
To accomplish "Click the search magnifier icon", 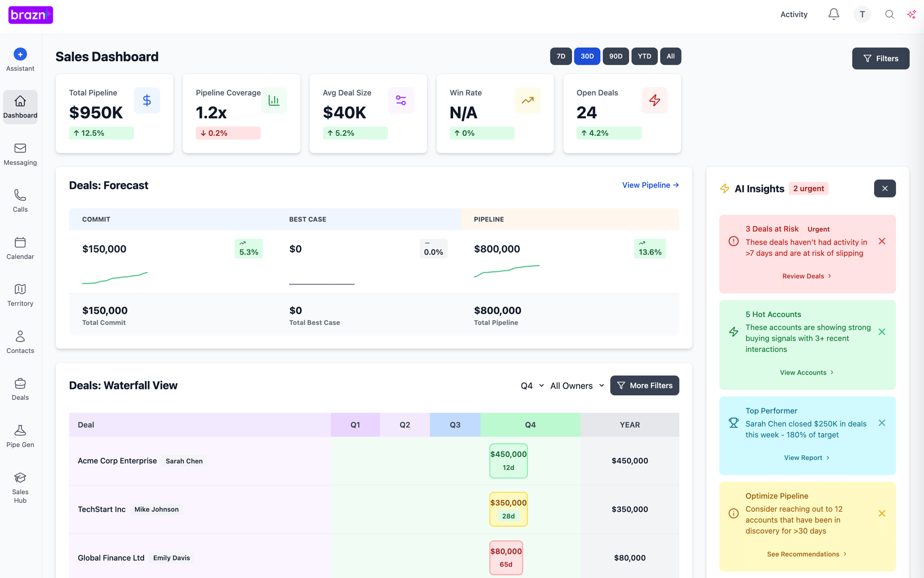I will [x=889, y=14].
